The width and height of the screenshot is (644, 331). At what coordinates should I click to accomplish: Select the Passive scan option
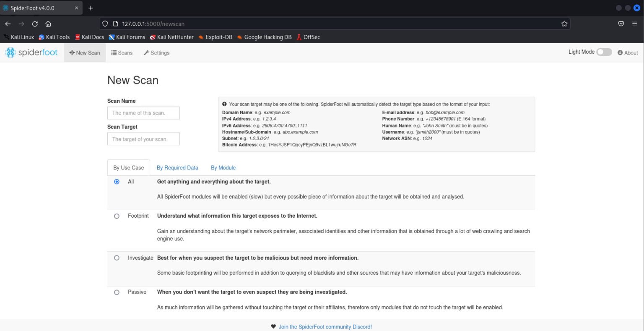pyautogui.click(x=117, y=292)
